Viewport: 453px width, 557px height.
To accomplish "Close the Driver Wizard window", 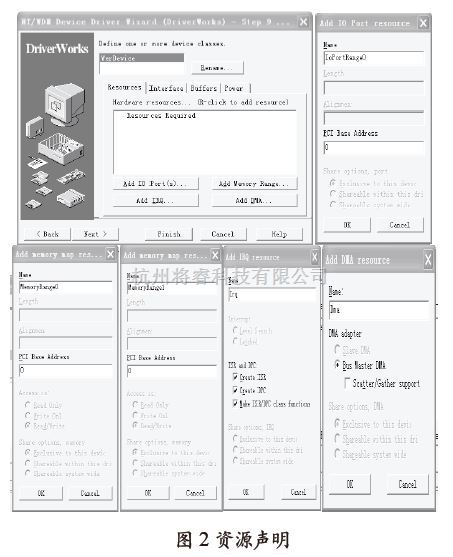I will [303, 22].
